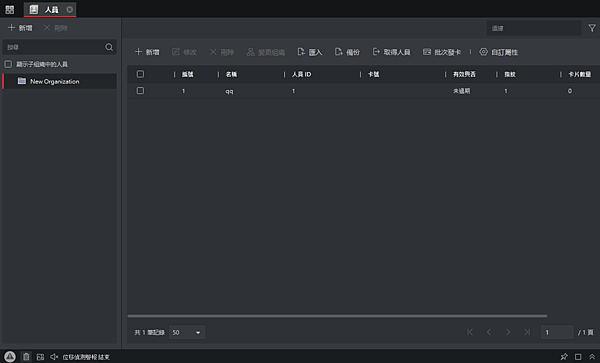Image resolution: width=600 pixels, height=363 pixels.
Task: Select New Organization in the tree
Action: tap(60, 81)
